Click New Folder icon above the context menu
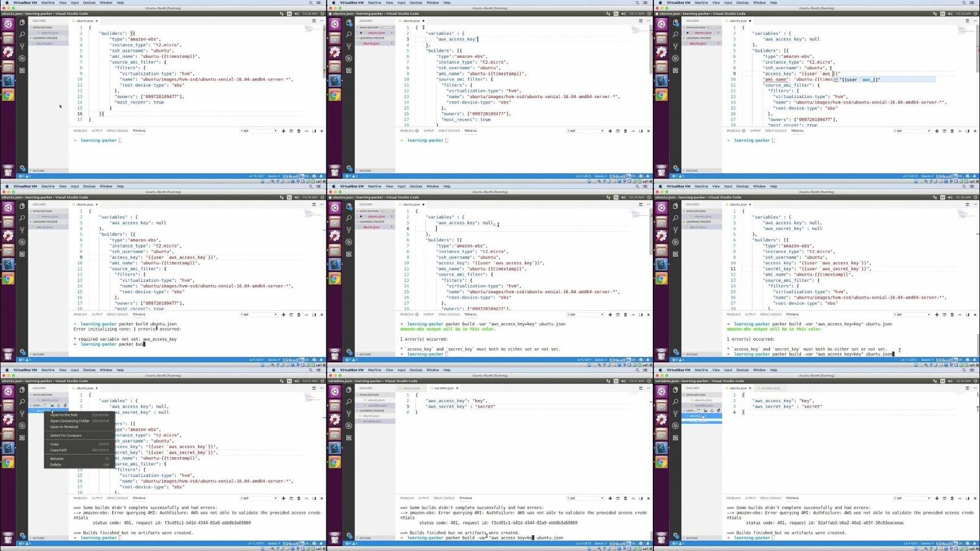 click(53, 405)
